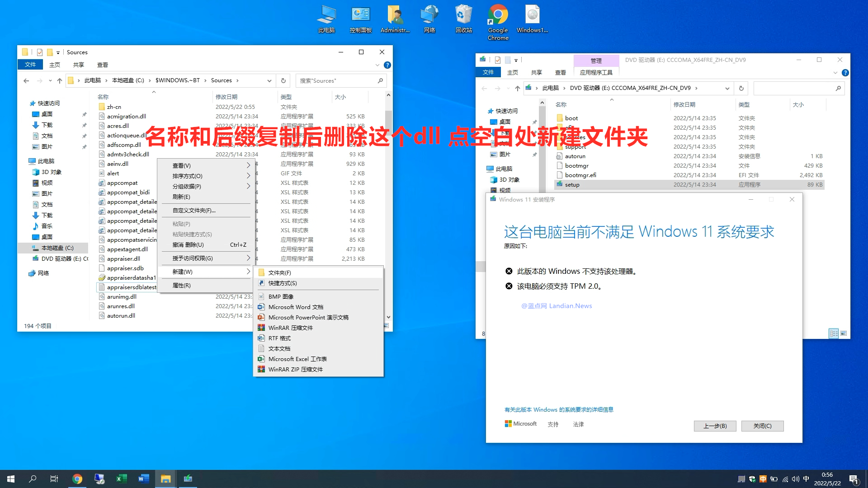
Task: Open the volume icon in the system tray
Action: (x=795, y=479)
